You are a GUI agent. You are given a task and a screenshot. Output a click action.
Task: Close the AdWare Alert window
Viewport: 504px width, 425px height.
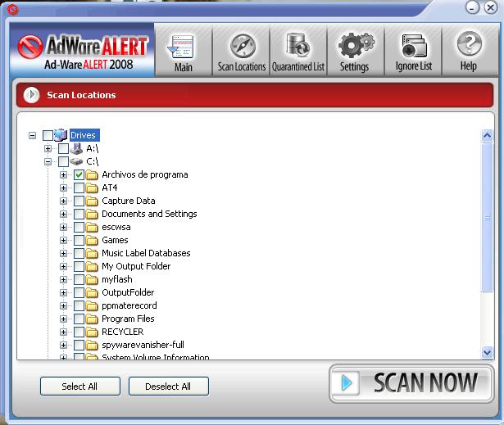(491, 7)
